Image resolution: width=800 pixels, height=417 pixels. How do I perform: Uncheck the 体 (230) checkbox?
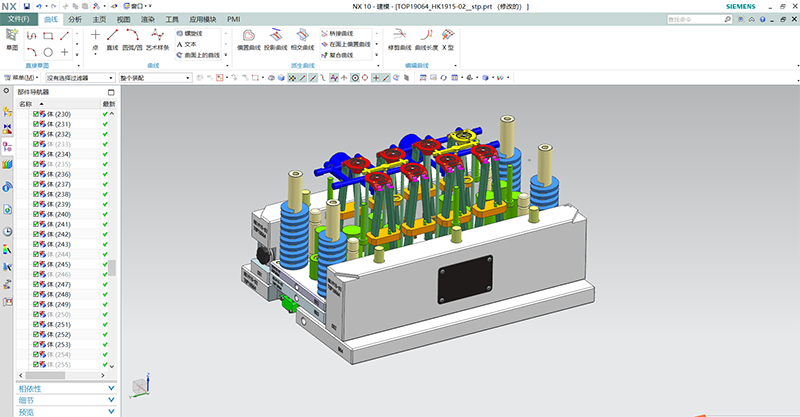click(36, 114)
